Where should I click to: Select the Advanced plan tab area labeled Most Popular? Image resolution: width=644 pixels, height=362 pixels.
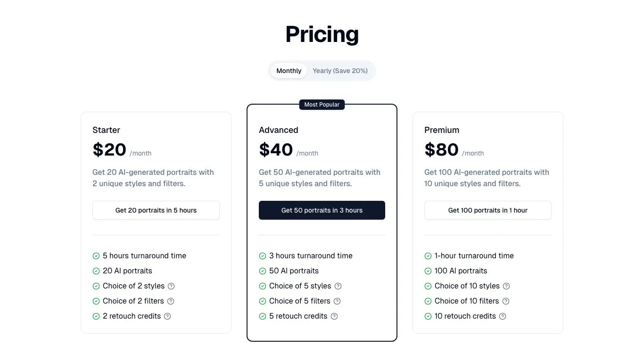pyautogui.click(x=322, y=105)
